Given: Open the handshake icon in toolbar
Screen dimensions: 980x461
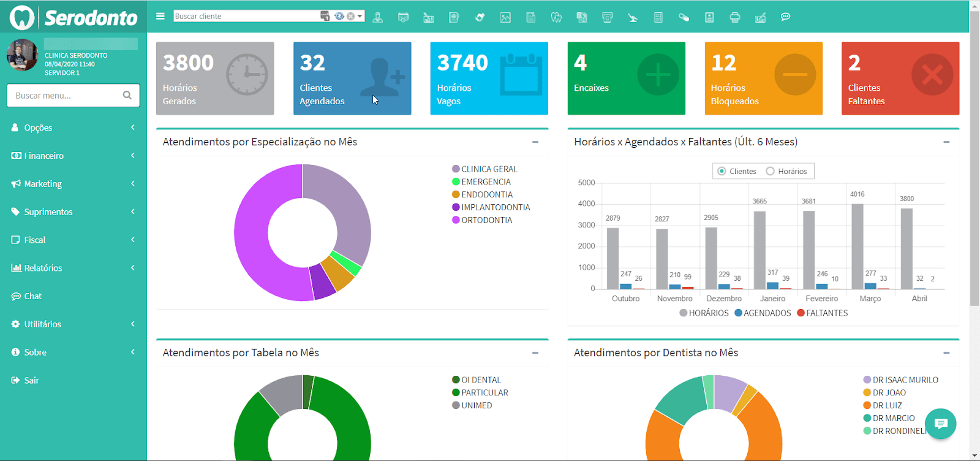Looking at the screenshot, I should pyautogui.click(x=480, y=17).
